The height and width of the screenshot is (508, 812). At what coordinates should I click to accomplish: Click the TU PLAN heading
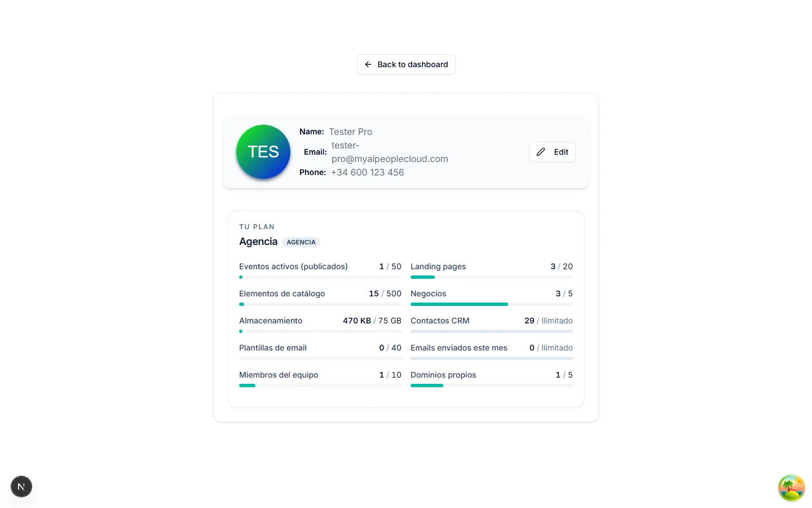(257, 227)
